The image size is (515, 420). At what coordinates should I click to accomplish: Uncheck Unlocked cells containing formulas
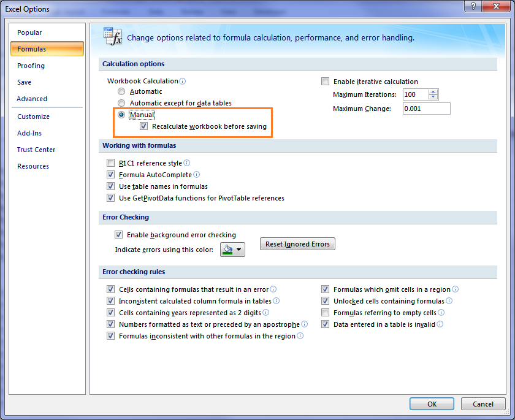tap(325, 301)
